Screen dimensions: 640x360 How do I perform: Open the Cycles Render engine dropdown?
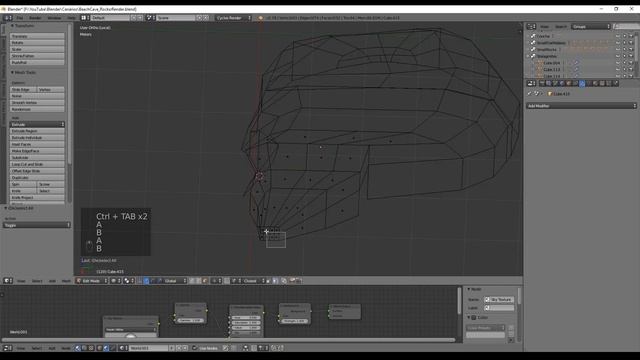pos(233,18)
